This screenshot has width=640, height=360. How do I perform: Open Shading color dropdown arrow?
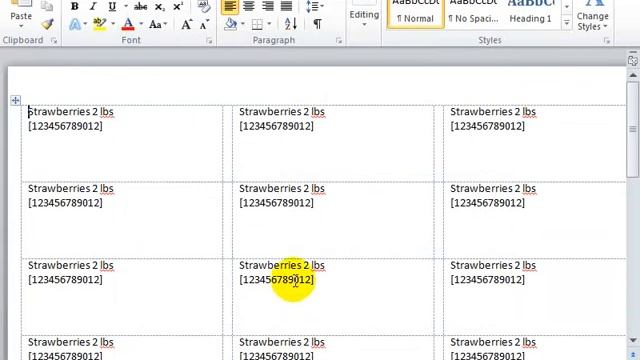(243, 24)
